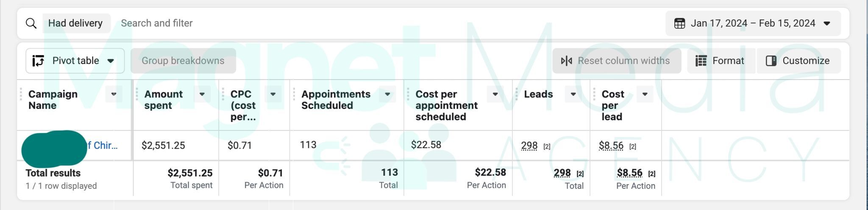Open the CPC column dropdown arrow

(273, 94)
